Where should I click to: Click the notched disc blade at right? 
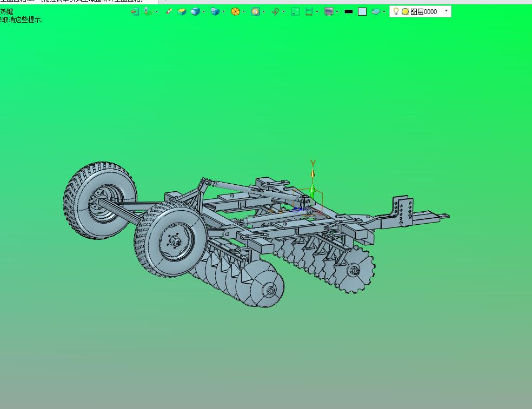tap(355, 270)
